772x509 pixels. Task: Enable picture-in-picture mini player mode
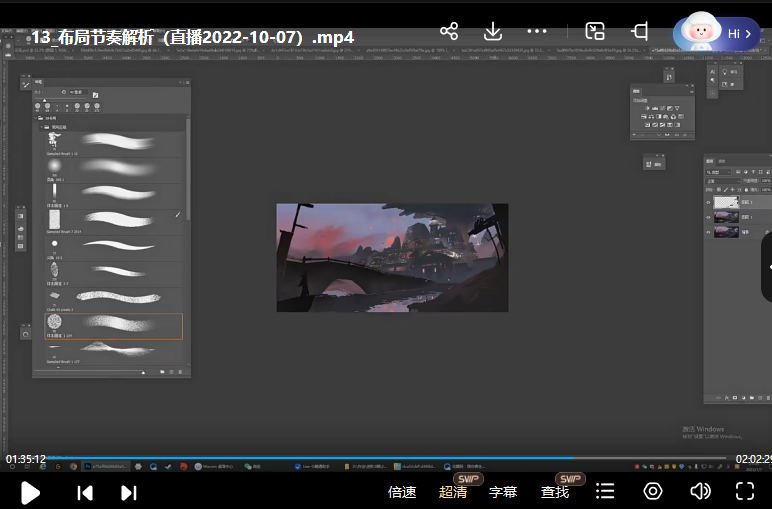point(595,31)
